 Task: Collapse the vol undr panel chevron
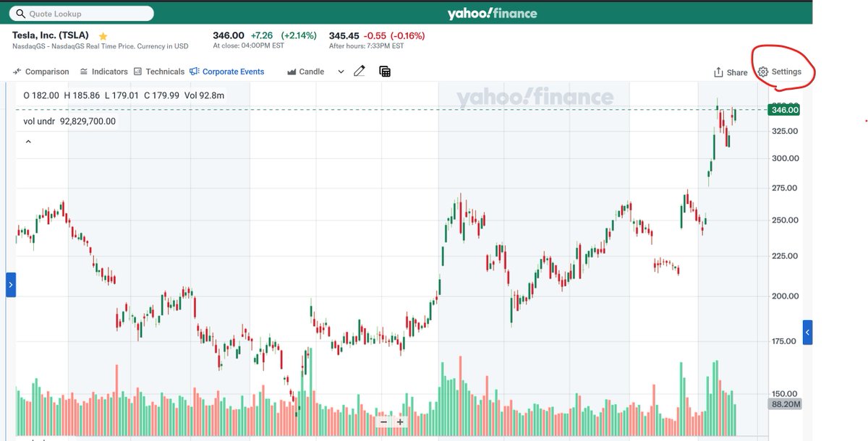tap(28, 142)
